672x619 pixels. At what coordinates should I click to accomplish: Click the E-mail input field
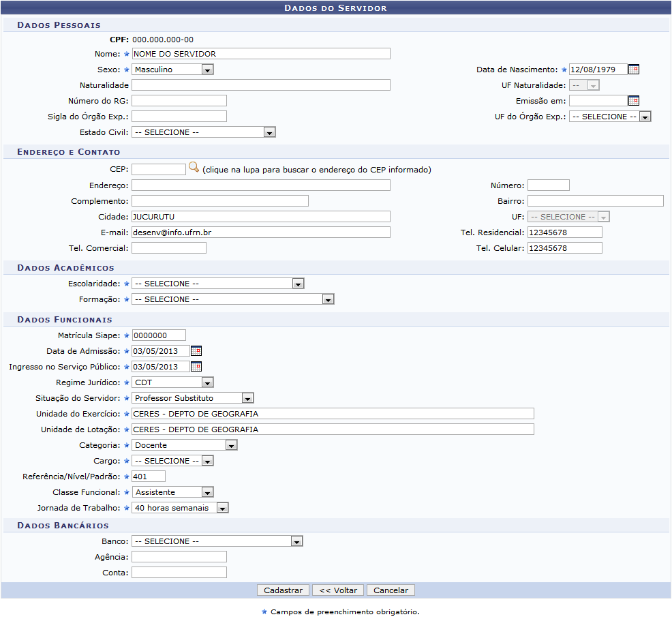[x=260, y=232]
